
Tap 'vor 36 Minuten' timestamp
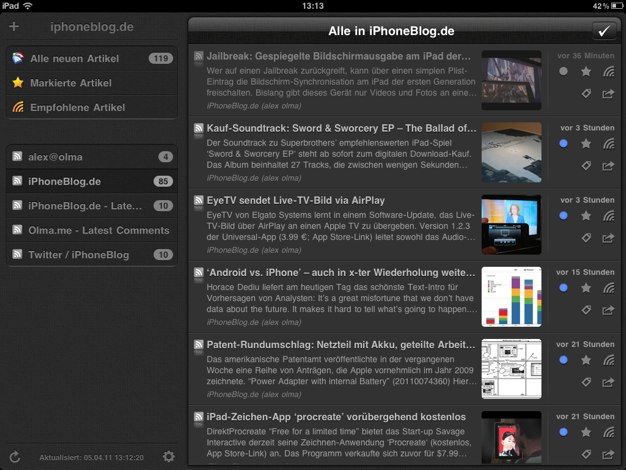586,56
